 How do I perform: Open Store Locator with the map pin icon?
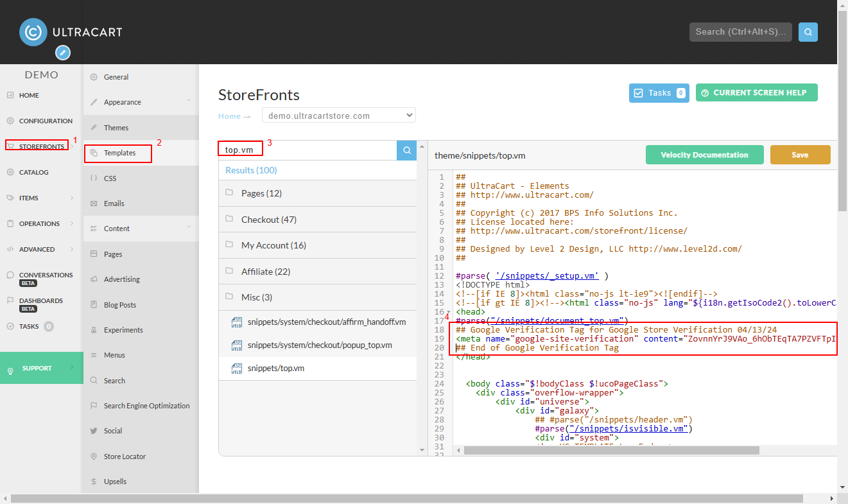coord(94,456)
